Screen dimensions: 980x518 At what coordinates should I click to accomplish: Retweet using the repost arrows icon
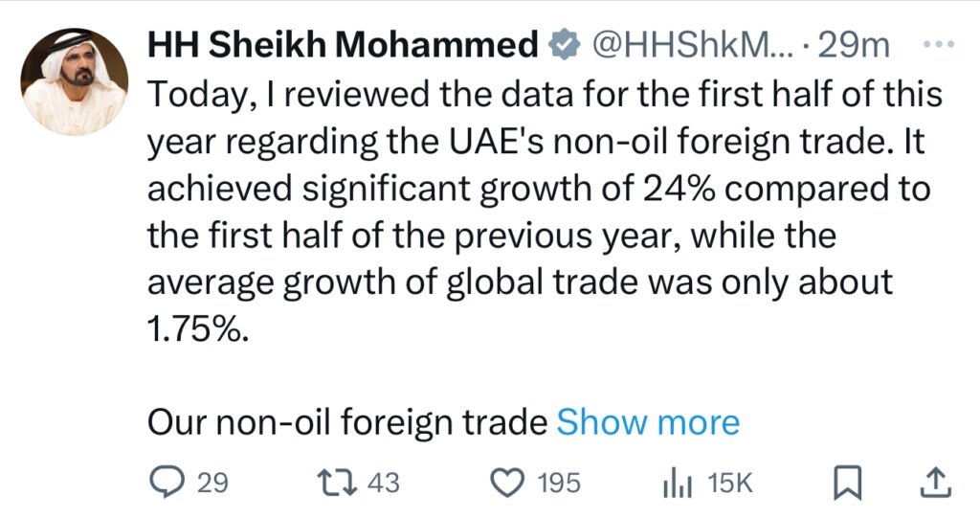[x=338, y=483]
